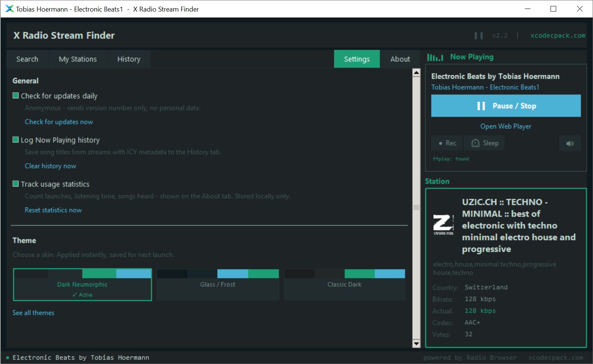Click the settings scrollbar thumb

point(417,208)
